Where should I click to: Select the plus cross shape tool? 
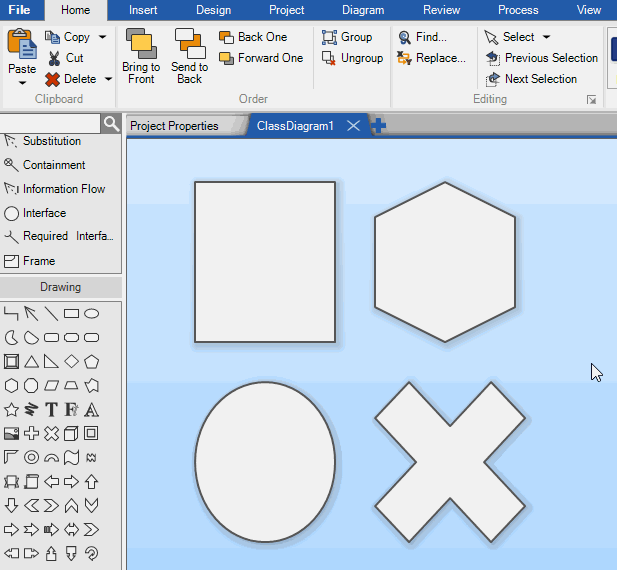31,433
